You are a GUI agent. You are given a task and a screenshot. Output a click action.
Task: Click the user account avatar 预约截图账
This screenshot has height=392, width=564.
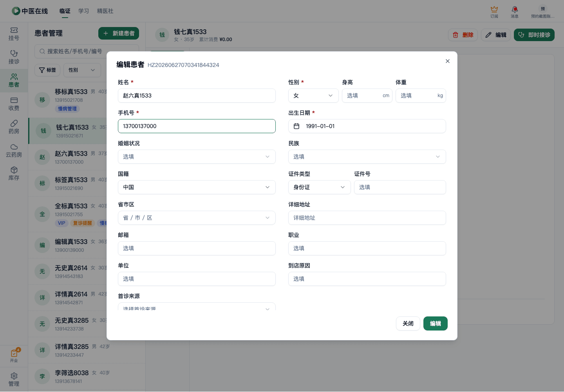tap(543, 12)
